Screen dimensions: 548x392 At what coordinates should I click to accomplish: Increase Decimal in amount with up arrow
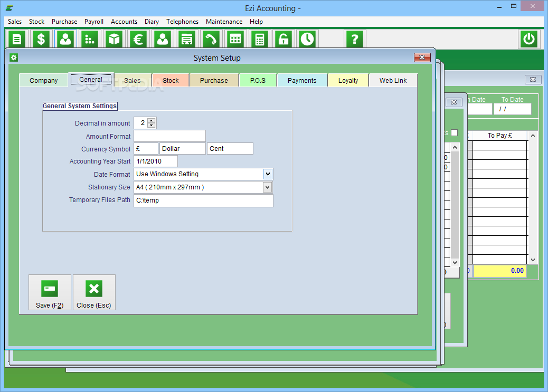tap(152, 120)
